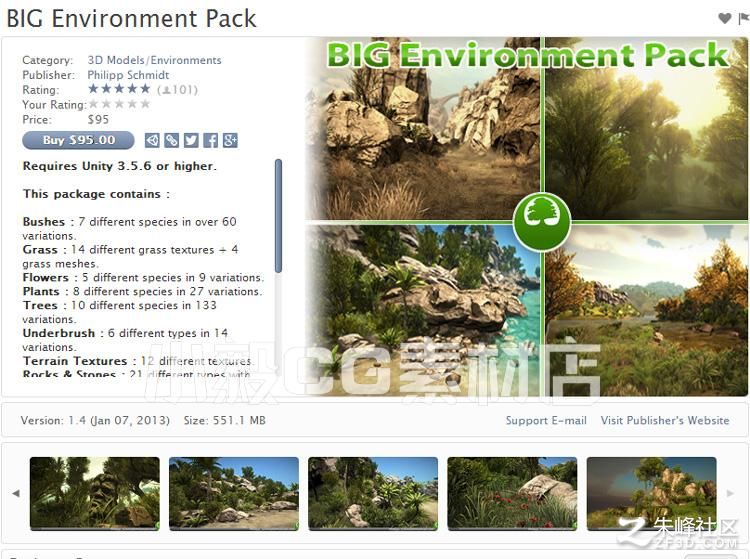Share on Facebook icon
Image resolution: width=750 pixels, height=559 pixels.
point(210,140)
